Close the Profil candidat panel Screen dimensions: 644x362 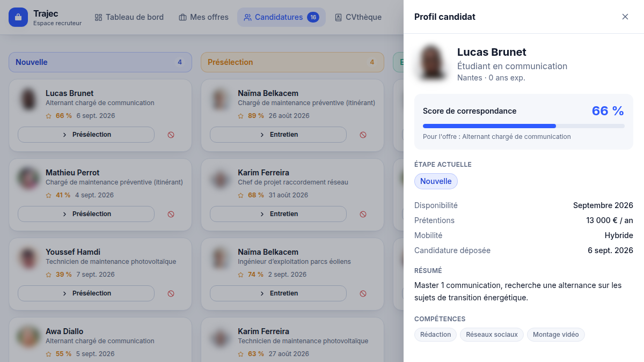tap(625, 17)
